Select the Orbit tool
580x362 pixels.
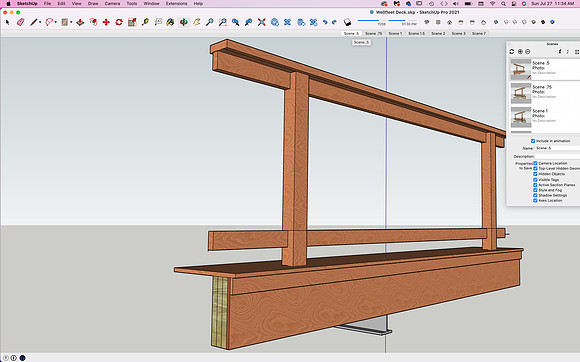pos(183,23)
